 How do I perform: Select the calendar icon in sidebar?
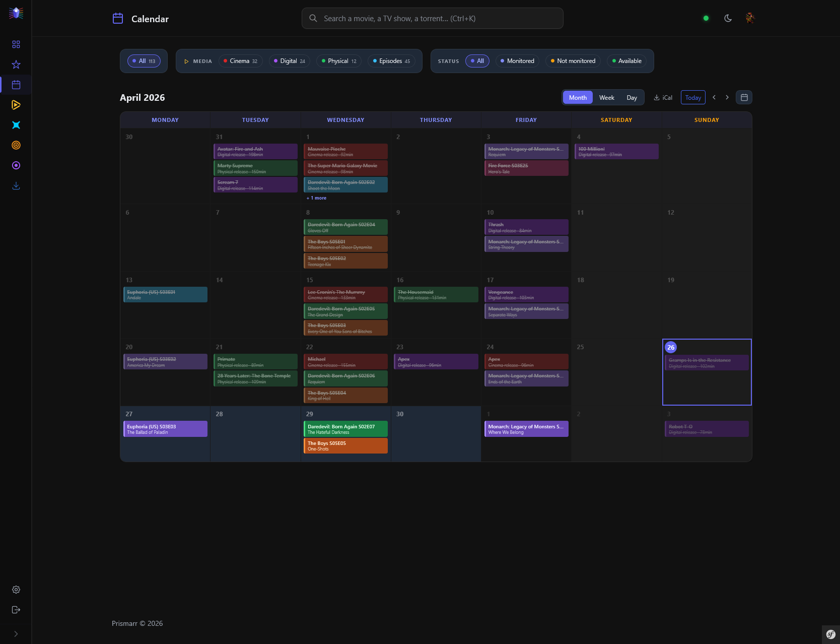[16, 85]
